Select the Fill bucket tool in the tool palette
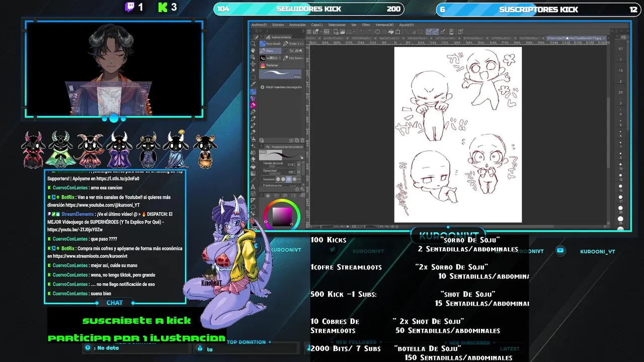 (253, 166)
